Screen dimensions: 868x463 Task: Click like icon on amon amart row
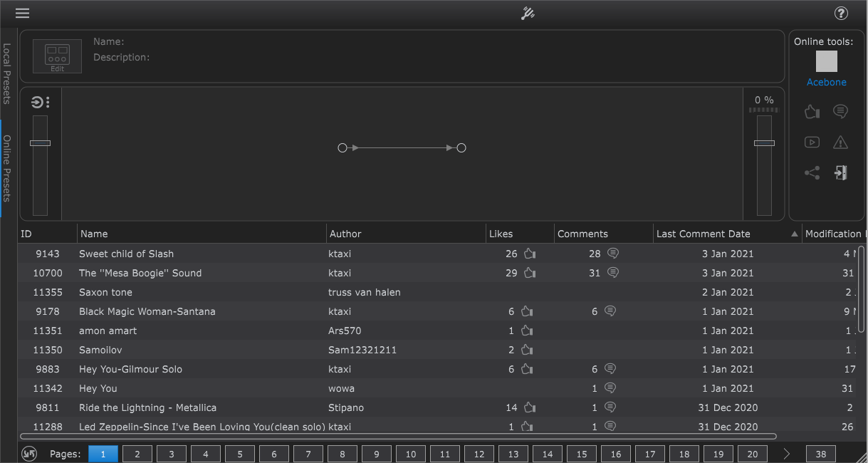pos(527,331)
